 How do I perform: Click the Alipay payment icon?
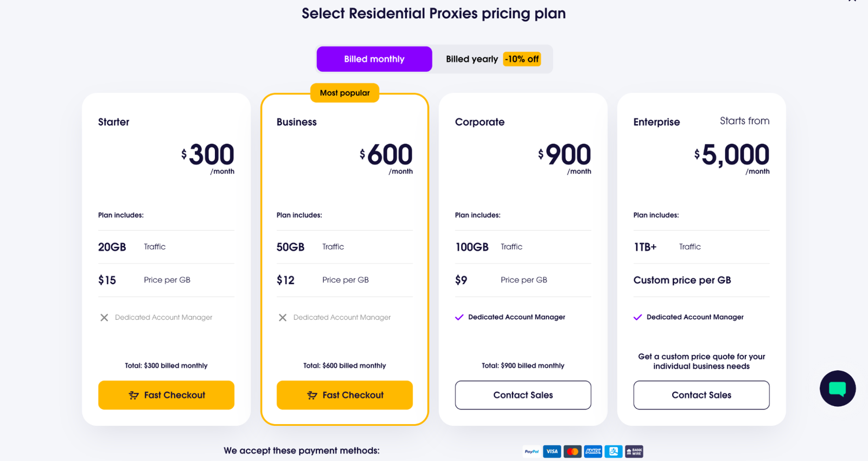[x=614, y=451]
